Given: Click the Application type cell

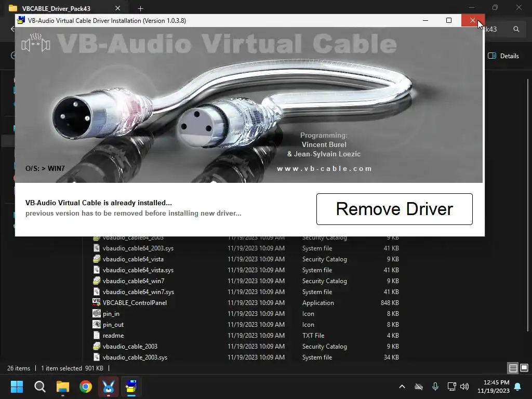Looking at the screenshot, I should [x=318, y=303].
